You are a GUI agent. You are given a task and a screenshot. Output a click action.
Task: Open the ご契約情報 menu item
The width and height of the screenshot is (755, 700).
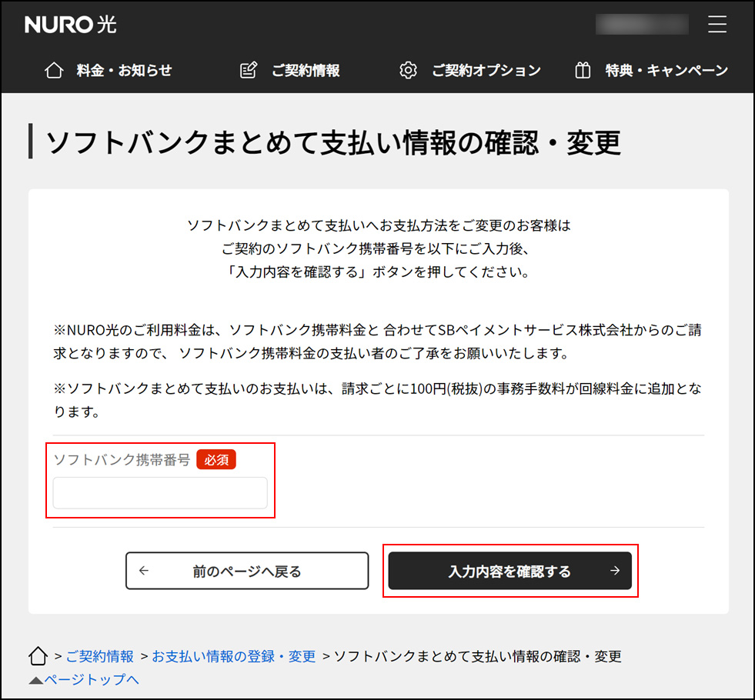306,71
